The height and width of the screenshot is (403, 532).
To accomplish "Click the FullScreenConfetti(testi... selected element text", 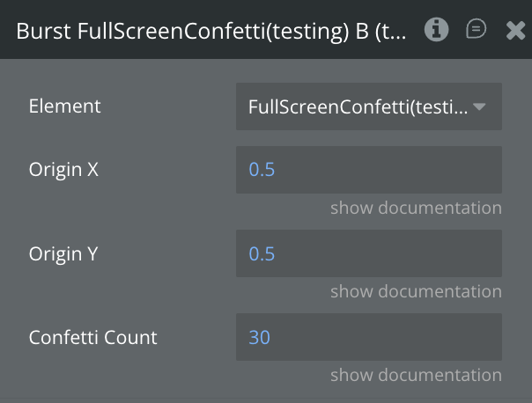I will (x=358, y=106).
